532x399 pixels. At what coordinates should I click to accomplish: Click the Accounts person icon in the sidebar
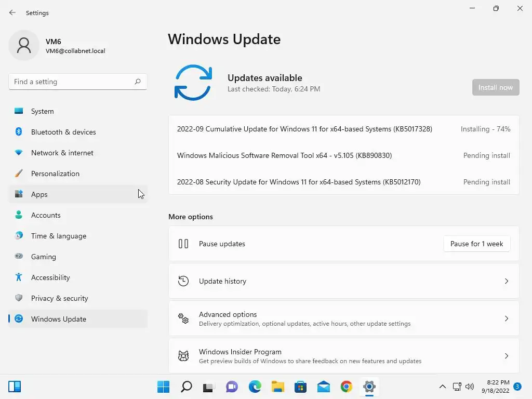click(x=19, y=215)
